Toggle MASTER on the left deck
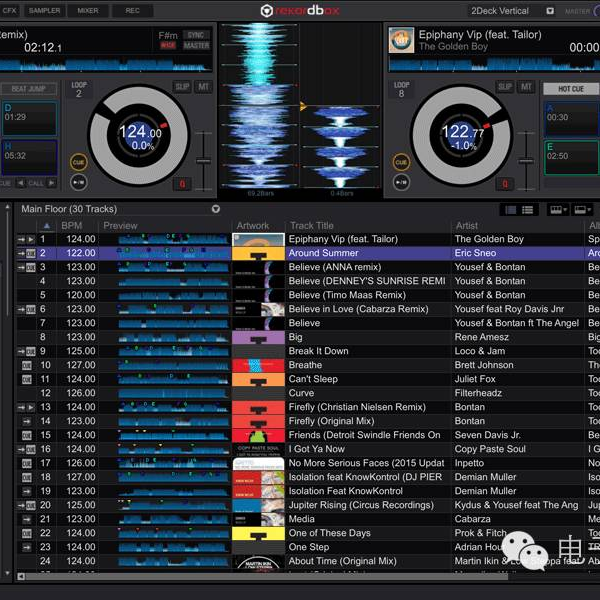 pos(196,46)
